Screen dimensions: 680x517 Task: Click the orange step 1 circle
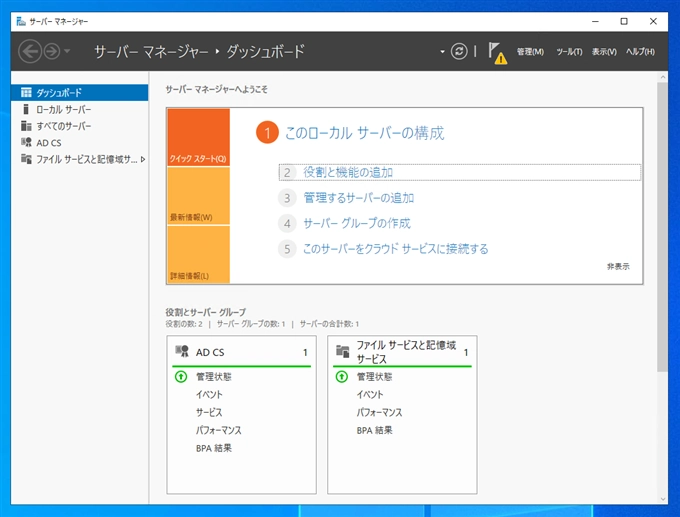pos(267,133)
